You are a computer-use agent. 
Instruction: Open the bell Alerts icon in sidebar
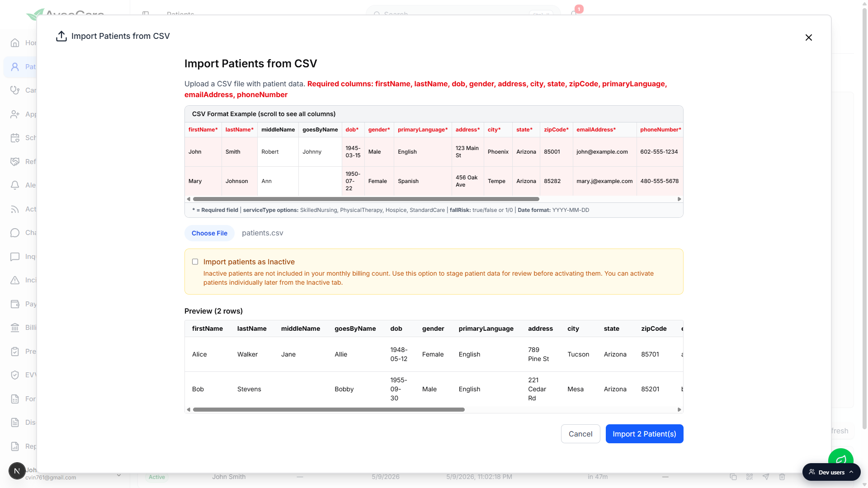(x=15, y=185)
